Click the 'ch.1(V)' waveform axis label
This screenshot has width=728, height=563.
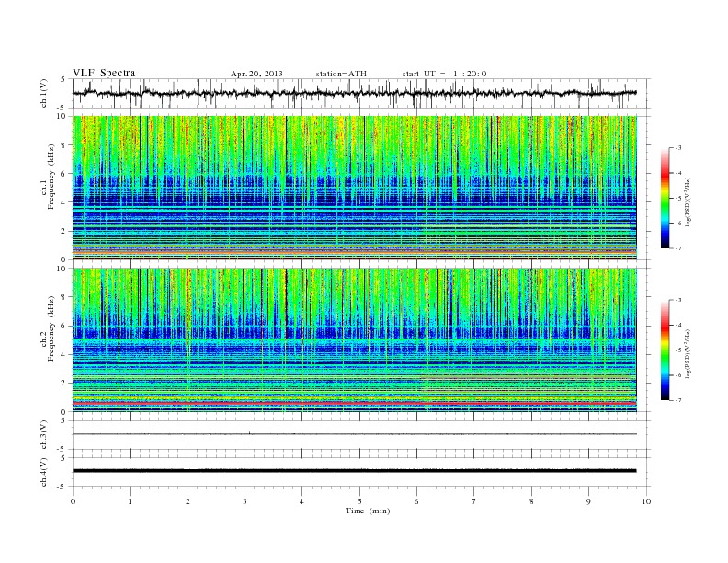point(44,93)
